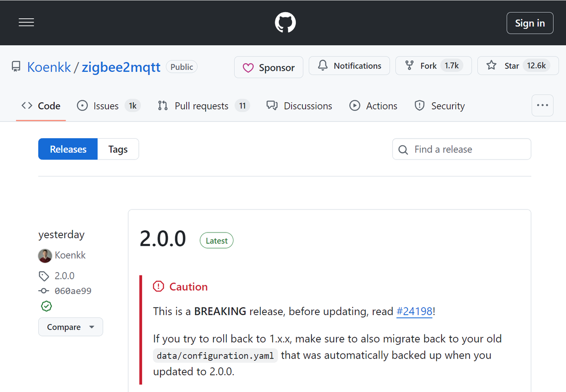Screen dimensions: 566x392
Task: Expand the Compare dropdown
Action: (x=70, y=327)
